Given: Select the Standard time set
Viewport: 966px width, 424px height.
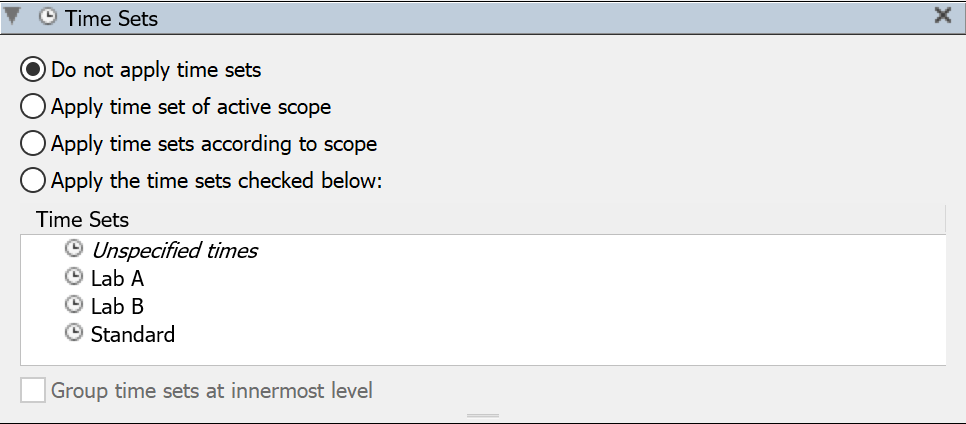Looking at the screenshot, I should tap(132, 334).
